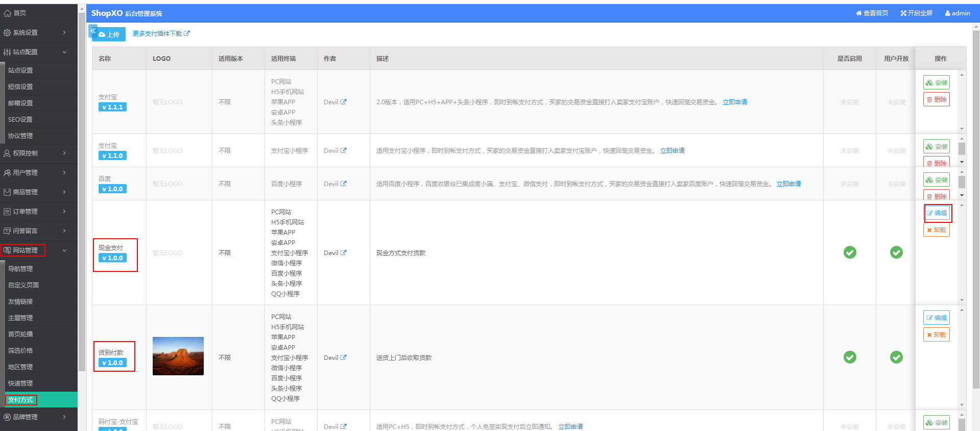Click 删除 for 支付宝 v1.1.1 row
The width and height of the screenshot is (980, 431).
[x=937, y=100]
